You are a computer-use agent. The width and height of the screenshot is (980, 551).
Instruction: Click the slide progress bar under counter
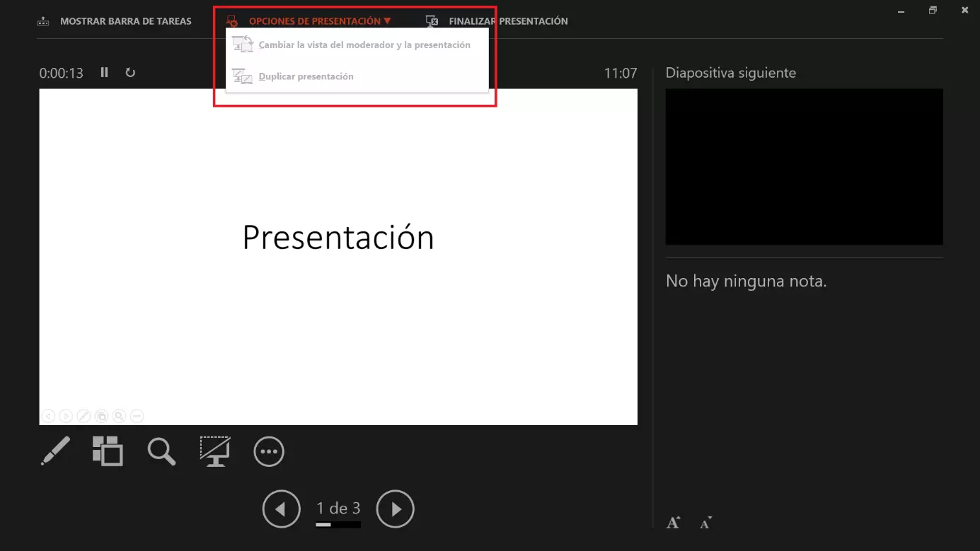pos(338,525)
